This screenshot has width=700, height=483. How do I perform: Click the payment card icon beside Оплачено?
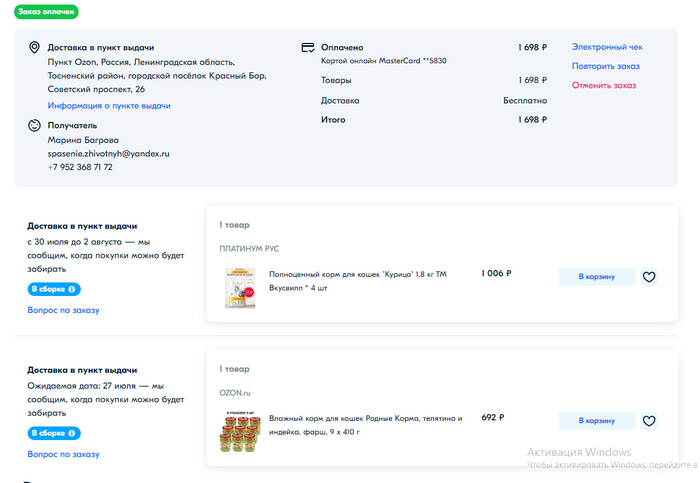tap(308, 47)
